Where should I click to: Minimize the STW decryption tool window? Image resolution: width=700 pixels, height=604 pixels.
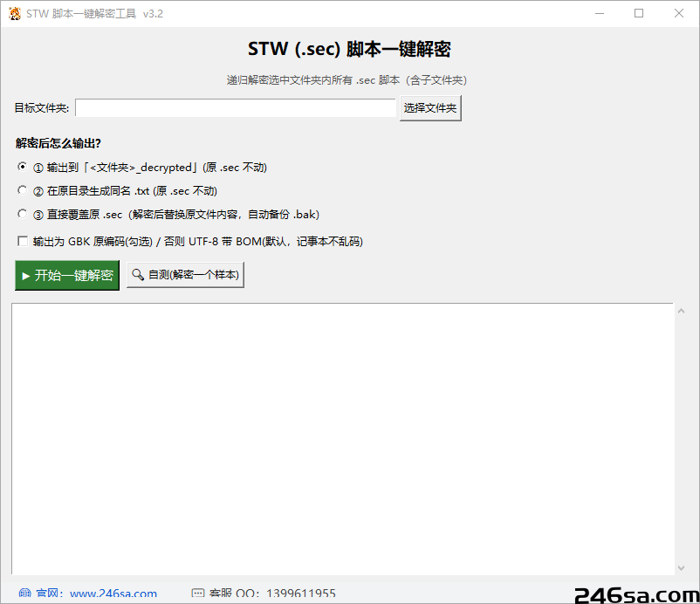[x=600, y=13]
